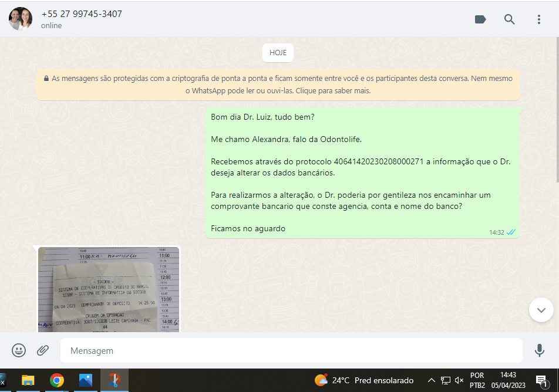Open File Explorer from the taskbar
Image resolution: width=559 pixels, height=392 pixels.
(28, 380)
